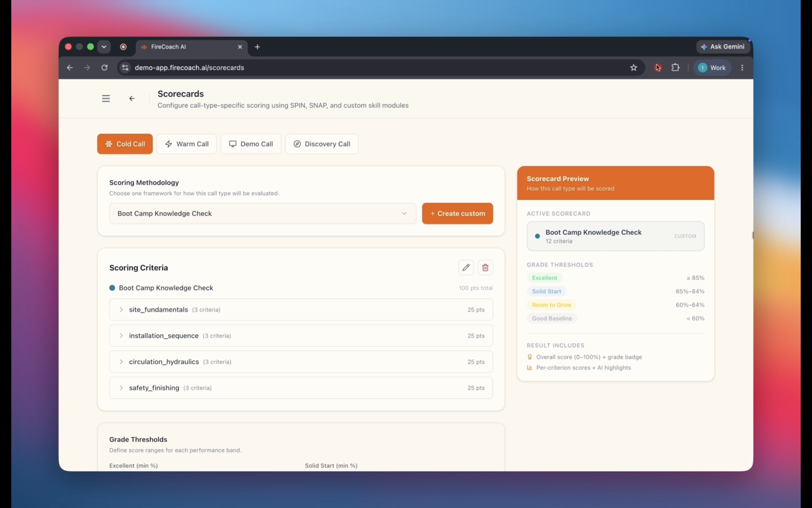Click the Grade Thresholds section heading at bottom

click(138, 439)
